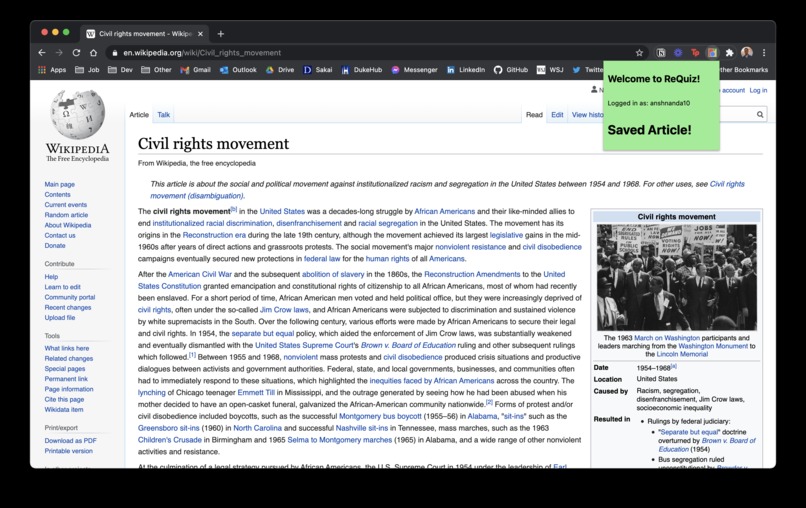This screenshot has height=508, width=806.
Task: Open Montgomery bus boycott link
Action: [380, 416]
